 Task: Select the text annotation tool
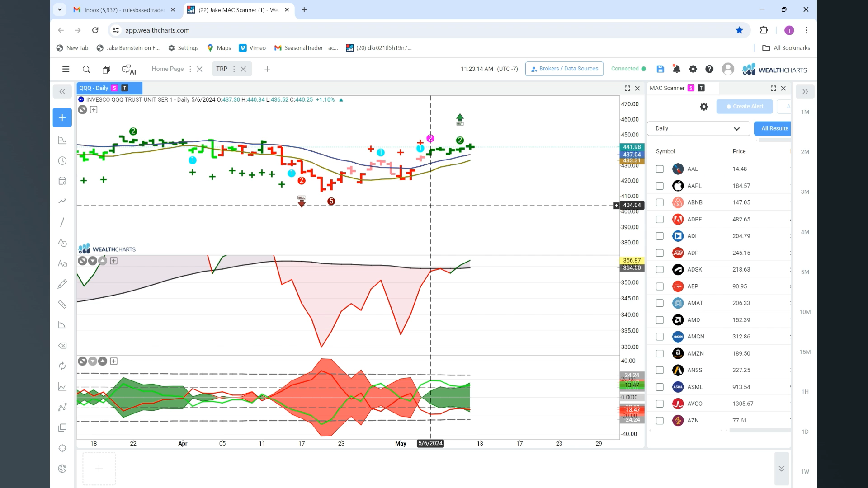62,263
